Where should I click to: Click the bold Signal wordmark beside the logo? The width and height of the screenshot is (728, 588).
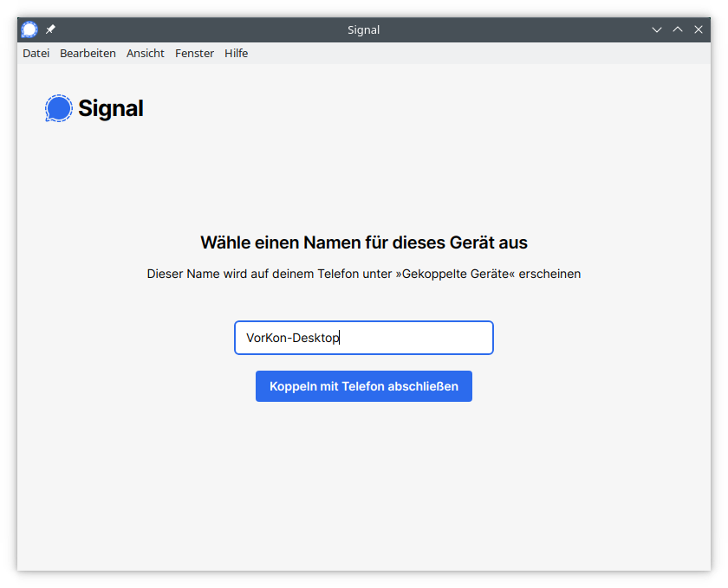110,108
